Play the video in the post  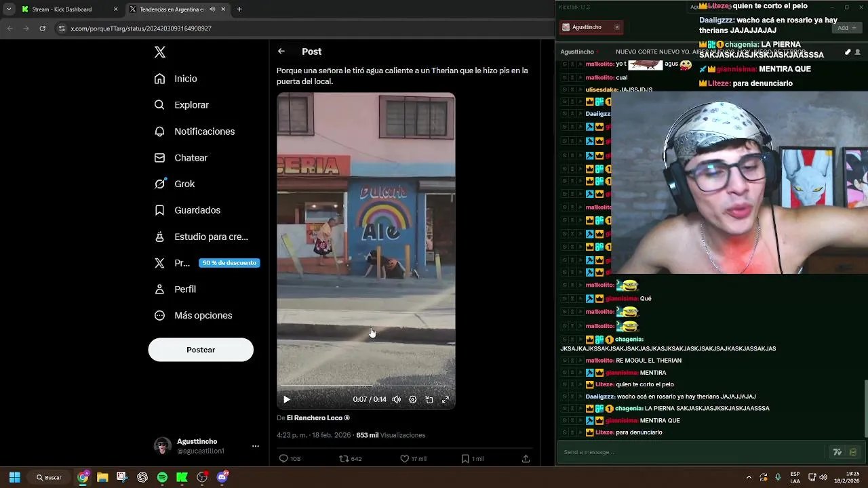[286, 400]
